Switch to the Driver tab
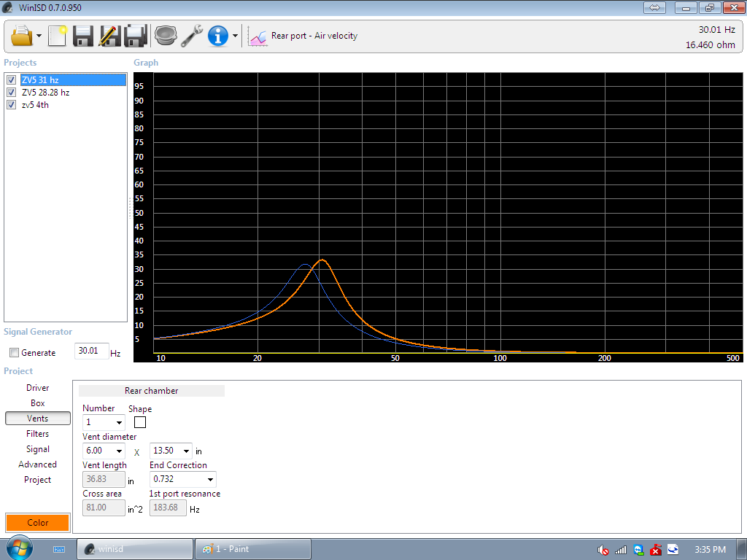Screen dimensions: 747x560 coord(38,388)
